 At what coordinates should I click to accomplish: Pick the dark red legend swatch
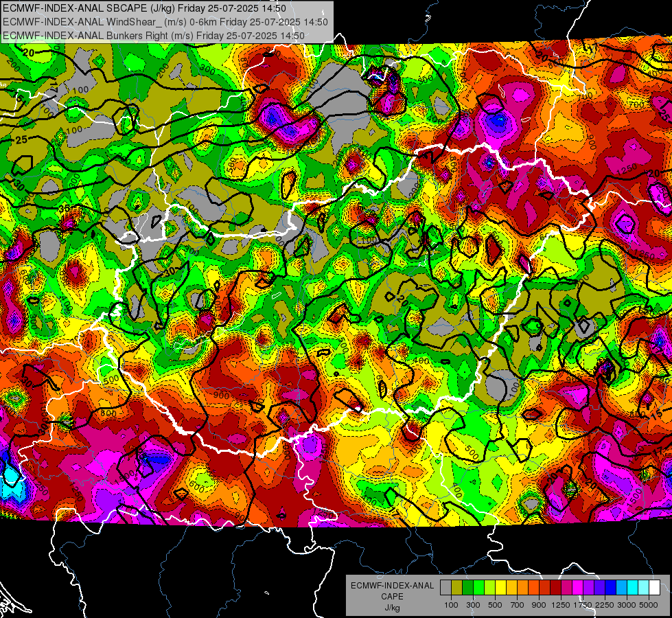tap(555, 588)
